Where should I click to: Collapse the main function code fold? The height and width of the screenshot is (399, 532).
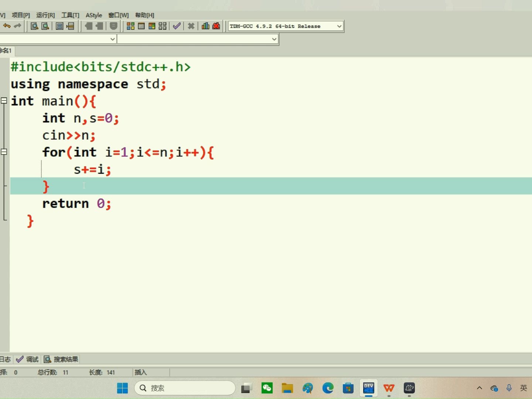(x=4, y=100)
